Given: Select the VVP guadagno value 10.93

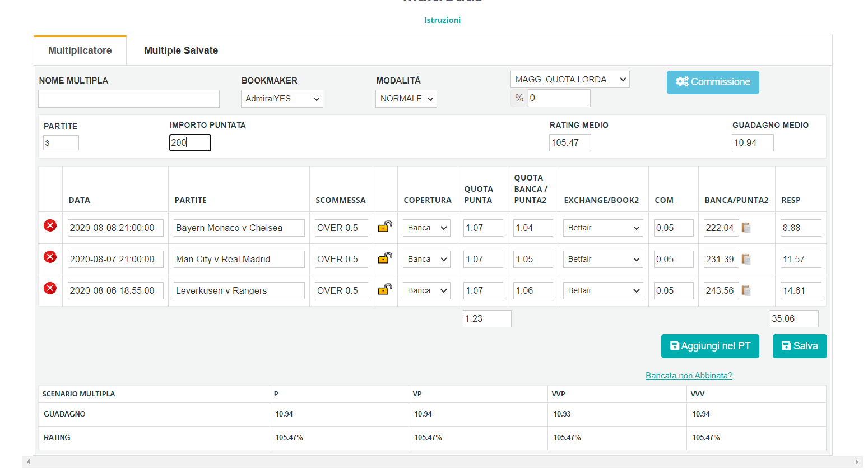Looking at the screenshot, I should pyautogui.click(x=562, y=414).
